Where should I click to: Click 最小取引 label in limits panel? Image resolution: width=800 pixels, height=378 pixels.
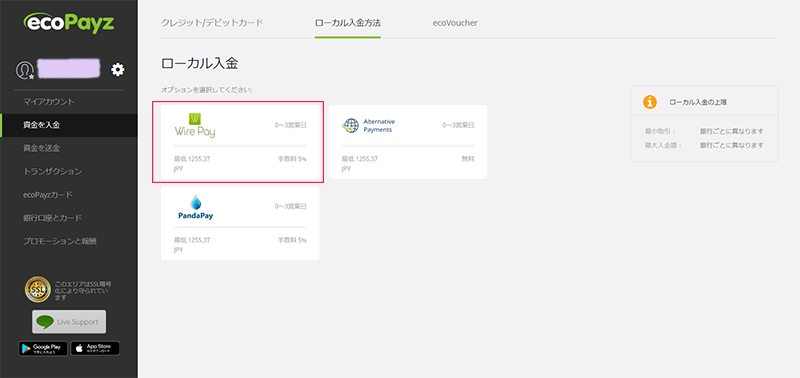(660, 132)
